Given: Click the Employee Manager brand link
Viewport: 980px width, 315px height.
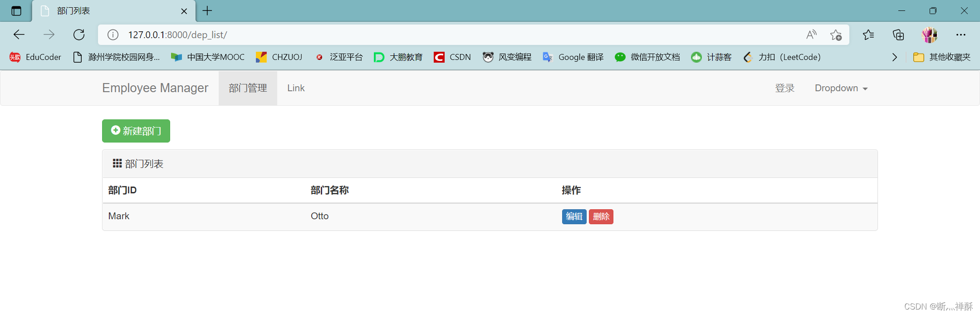Looking at the screenshot, I should coord(155,88).
